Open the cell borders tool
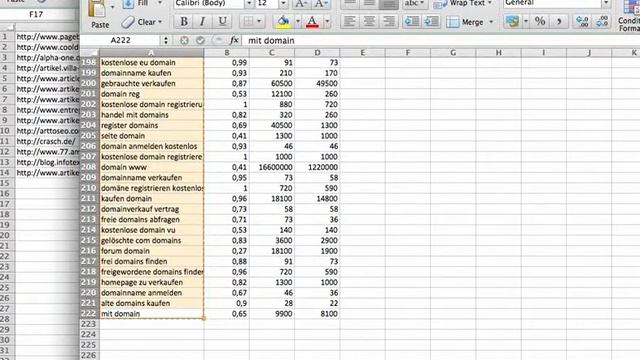640x360 pixels. [x=248, y=21]
